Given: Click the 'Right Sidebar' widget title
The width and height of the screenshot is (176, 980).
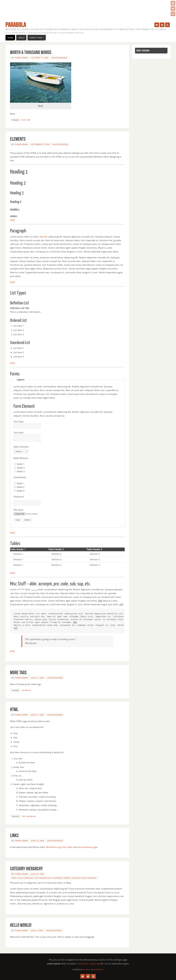Looking at the screenshot, I should [143, 51].
